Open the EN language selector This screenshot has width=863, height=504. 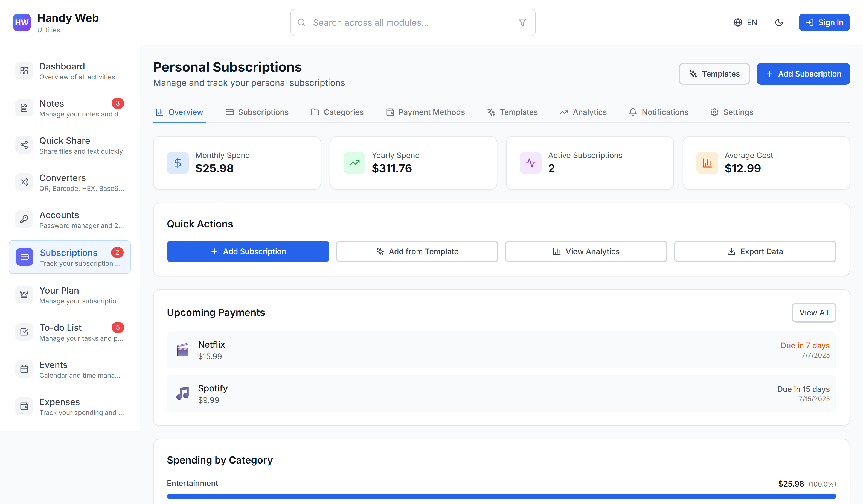(745, 23)
